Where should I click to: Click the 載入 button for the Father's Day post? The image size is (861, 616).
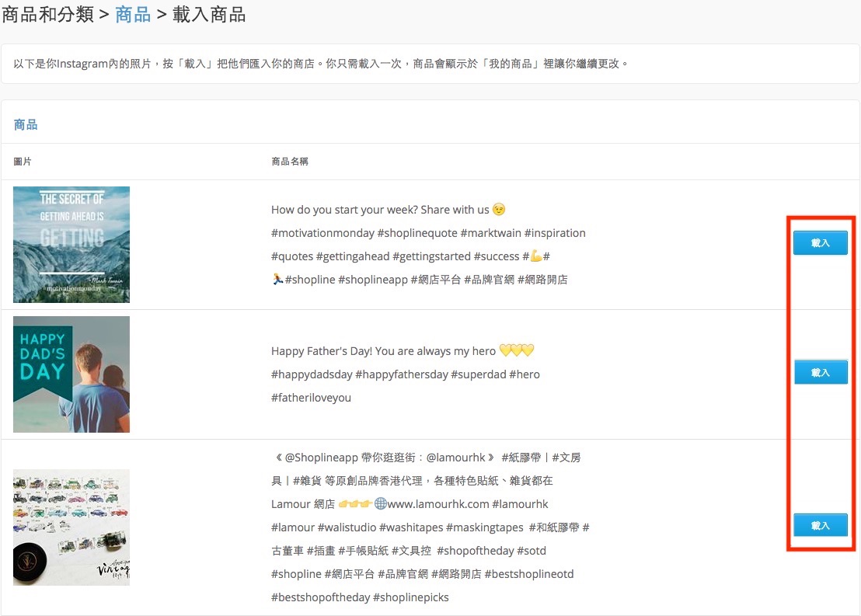point(821,373)
